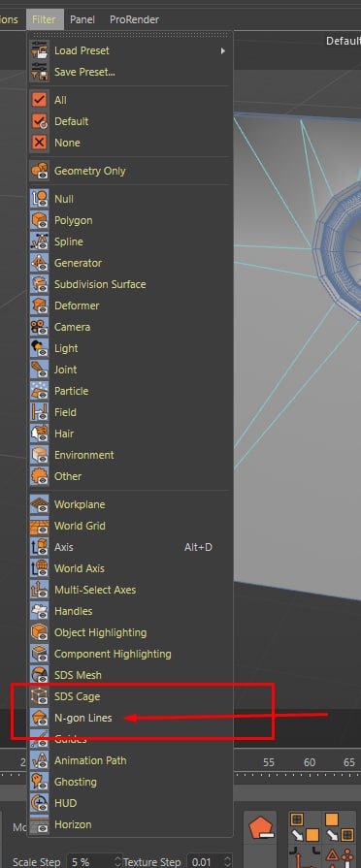Image resolution: width=361 pixels, height=868 pixels.
Task: Toggle Subdivision Surface filter
Action: (130, 284)
